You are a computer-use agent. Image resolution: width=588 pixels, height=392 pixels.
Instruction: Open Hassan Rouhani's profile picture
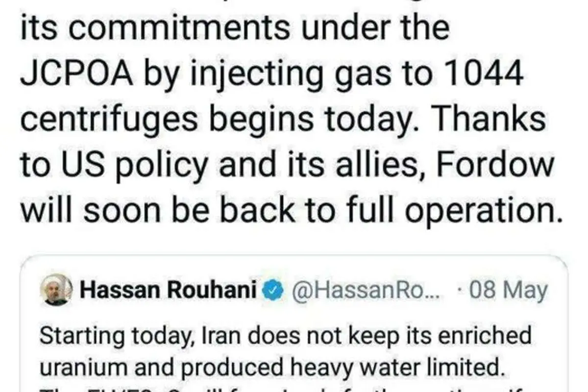[x=56, y=291]
